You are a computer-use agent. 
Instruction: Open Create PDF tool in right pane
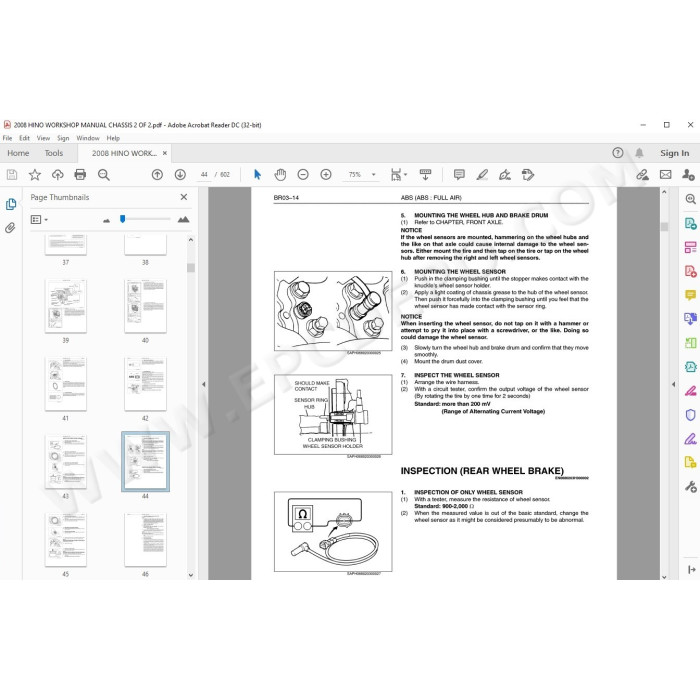coord(690,271)
